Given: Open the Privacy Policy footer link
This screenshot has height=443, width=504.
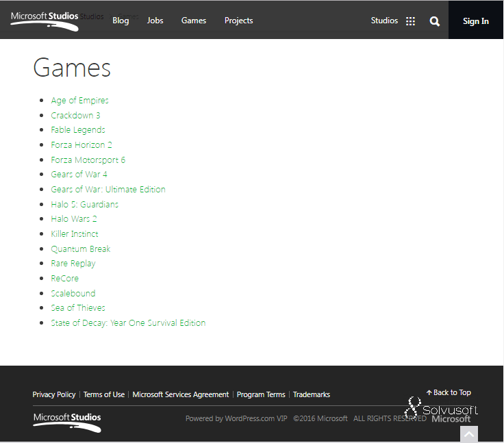Looking at the screenshot, I should click(x=53, y=394).
